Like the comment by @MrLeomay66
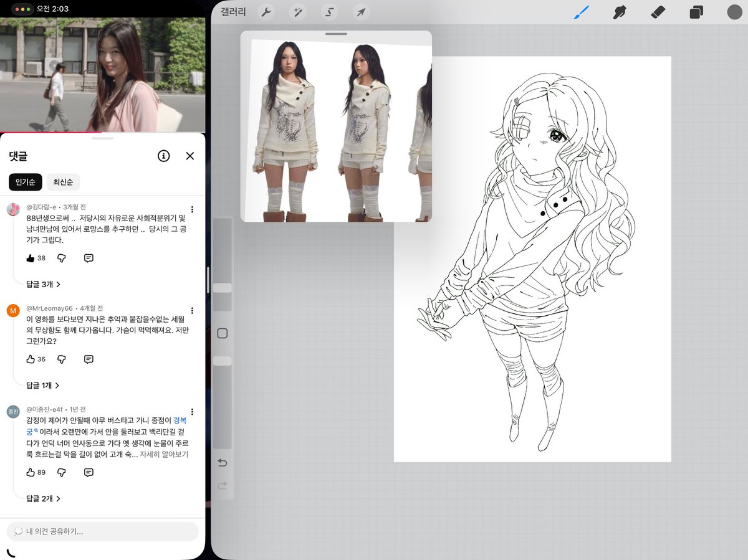The height and width of the screenshot is (560, 748). coord(31,359)
